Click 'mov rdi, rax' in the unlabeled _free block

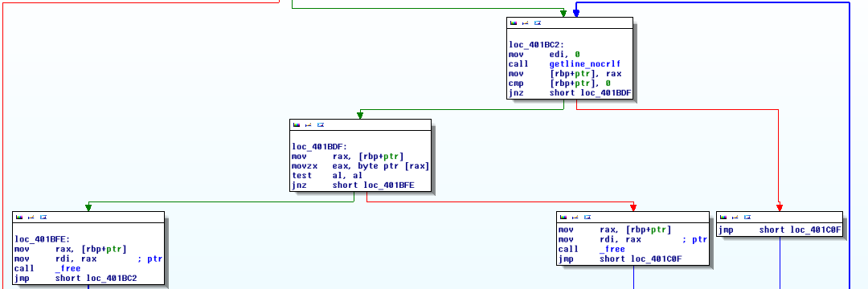pos(600,240)
